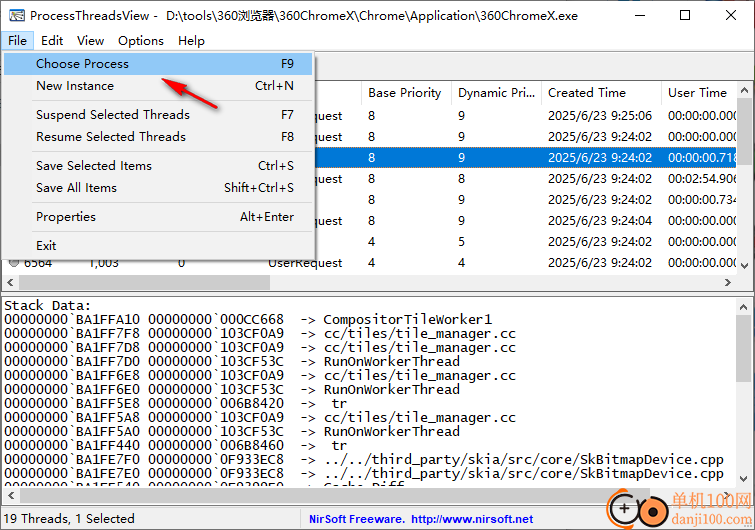Select Suspend Selected Threads
The height and width of the screenshot is (530, 755).
pyautogui.click(x=158, y=115)
